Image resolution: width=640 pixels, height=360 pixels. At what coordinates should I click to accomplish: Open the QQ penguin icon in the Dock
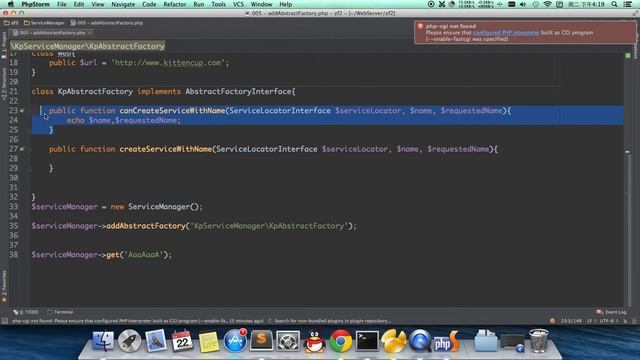coord(314,341)
